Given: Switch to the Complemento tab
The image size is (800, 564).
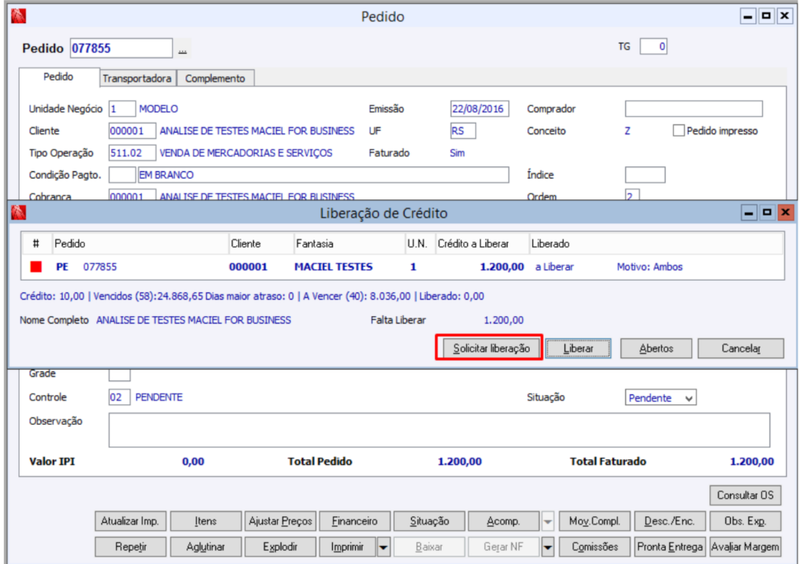Looking at the screenshot, I should (215, 79).
